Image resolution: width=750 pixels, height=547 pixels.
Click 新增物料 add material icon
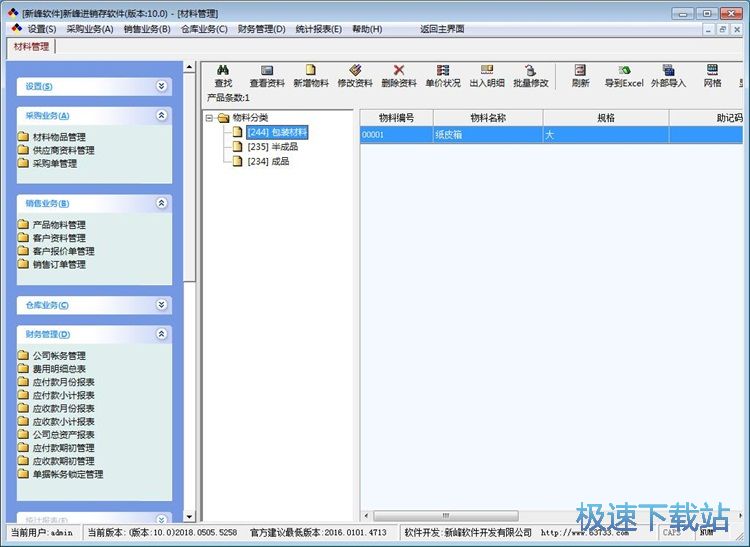(311, 70)
